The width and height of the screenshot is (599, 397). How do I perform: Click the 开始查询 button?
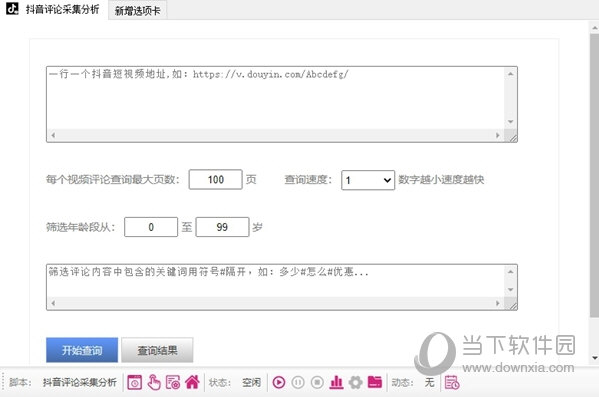[82, 350]
